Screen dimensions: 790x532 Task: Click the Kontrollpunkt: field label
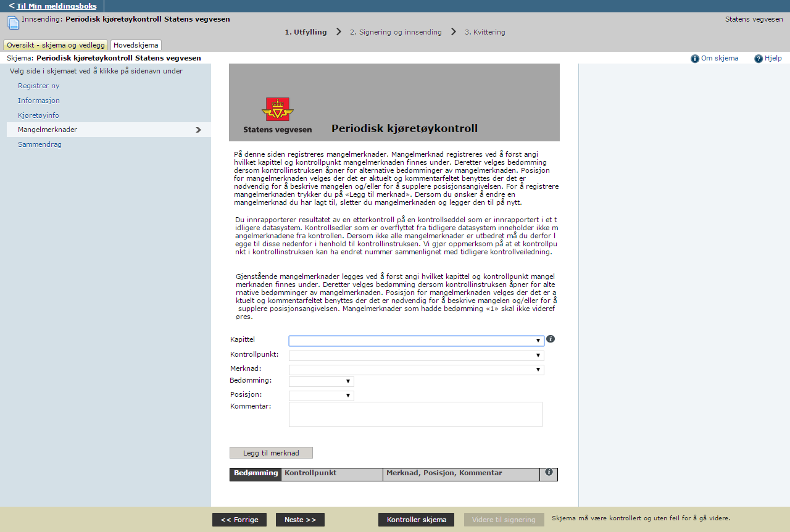[x=254, y=354]
